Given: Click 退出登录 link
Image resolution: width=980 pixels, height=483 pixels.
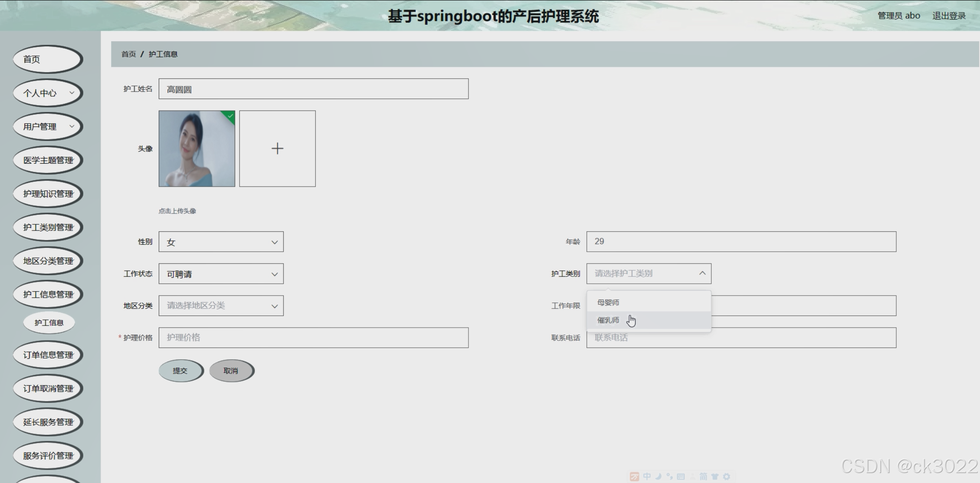Looking at the screenshot, I should pos(949,16).
